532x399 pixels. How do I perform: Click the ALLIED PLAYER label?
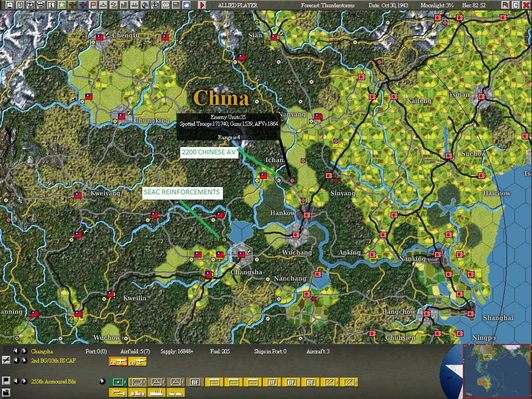(x=238, y=5)
